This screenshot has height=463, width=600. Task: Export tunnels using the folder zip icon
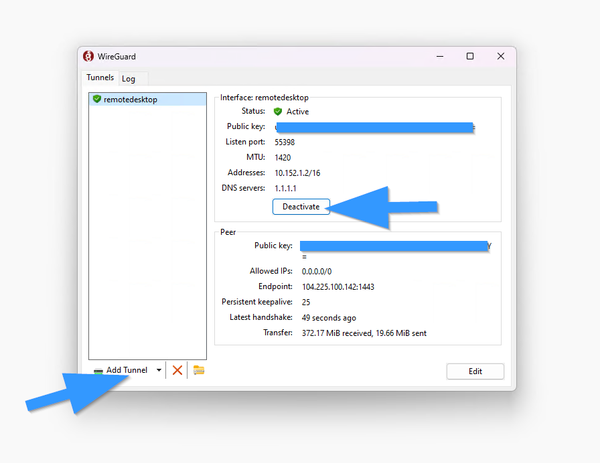[199, 370]
